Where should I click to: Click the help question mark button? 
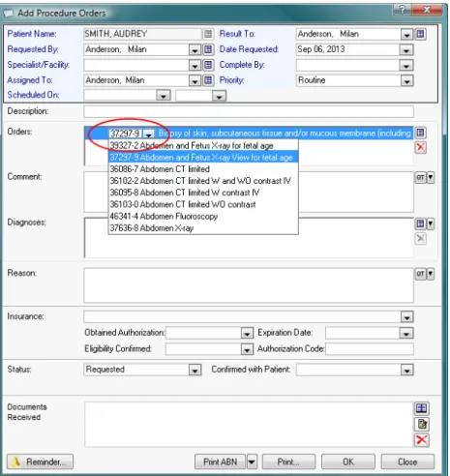[403, 10]
